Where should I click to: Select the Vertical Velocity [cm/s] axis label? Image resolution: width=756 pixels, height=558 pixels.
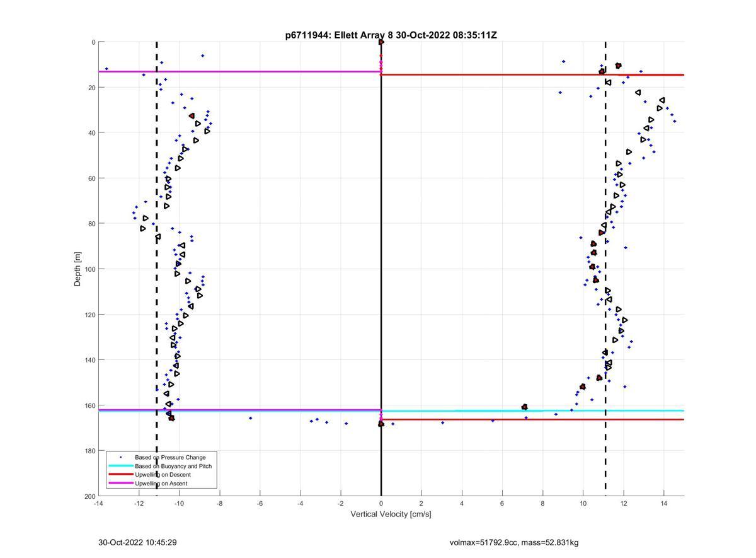pyautogui.click(x=391, y=514)
